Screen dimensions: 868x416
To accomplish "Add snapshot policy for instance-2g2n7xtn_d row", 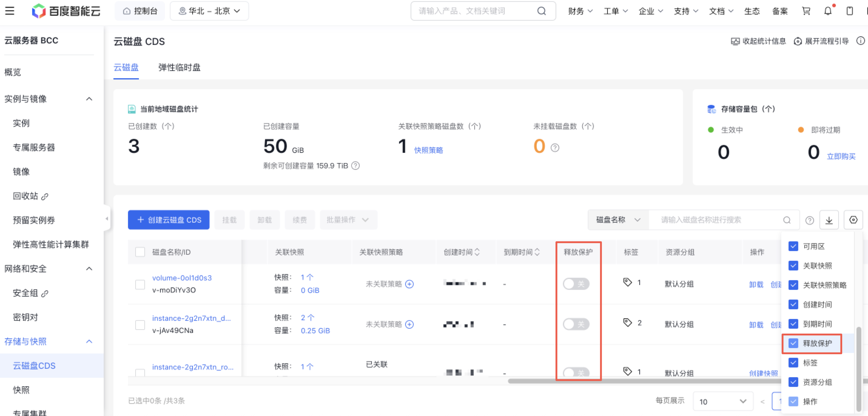I will tap(409, 324).
